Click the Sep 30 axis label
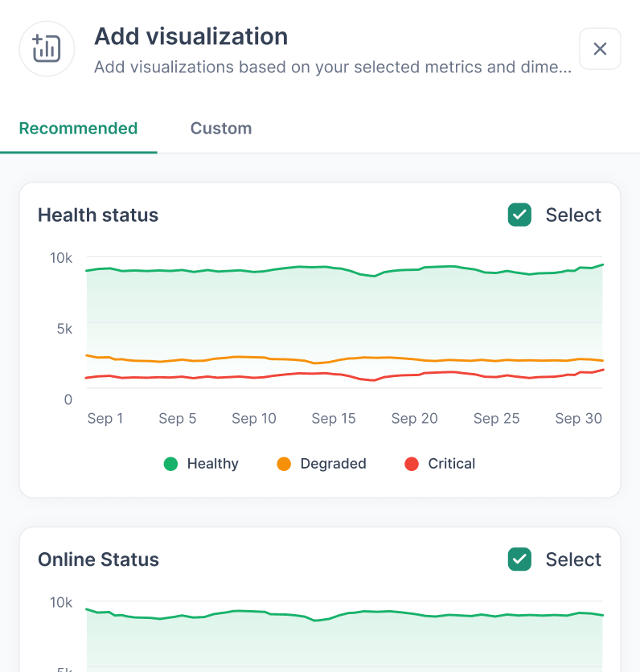The height and width of the screenshot is (672, 640). (x=579, y=418)
